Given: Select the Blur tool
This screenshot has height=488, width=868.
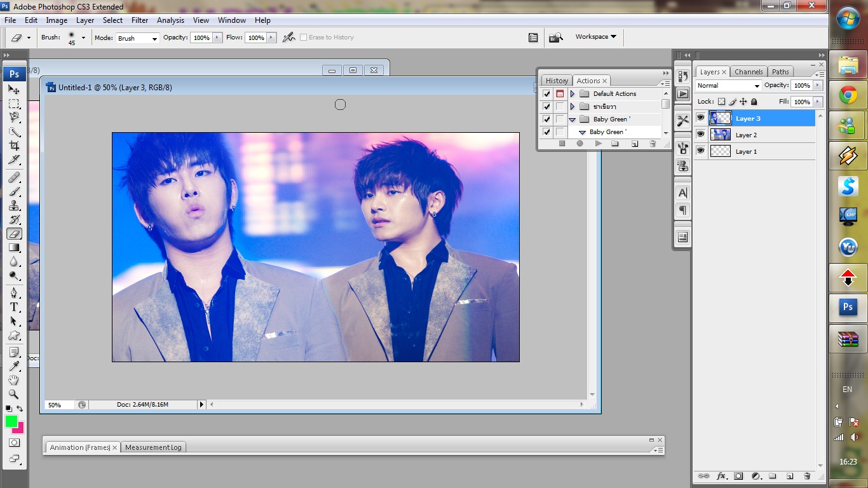Looking at the screenshot, I should point(14,261).
